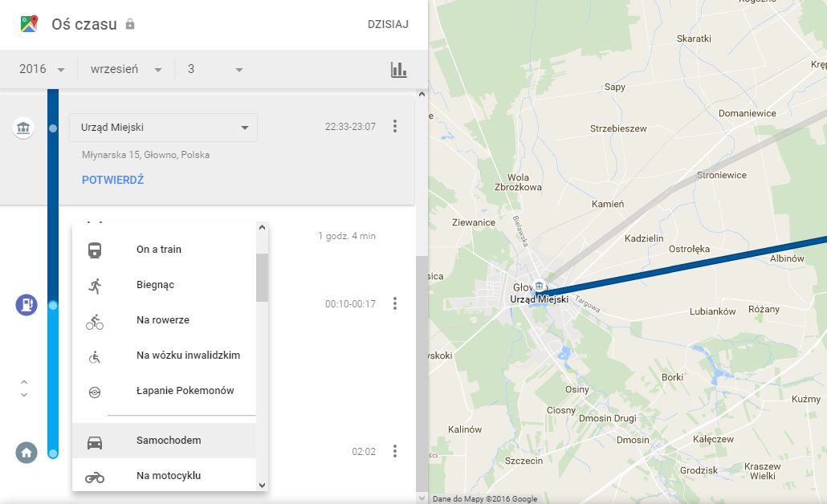Open the wrzesień month dropdown

click(x=125, y=69)
